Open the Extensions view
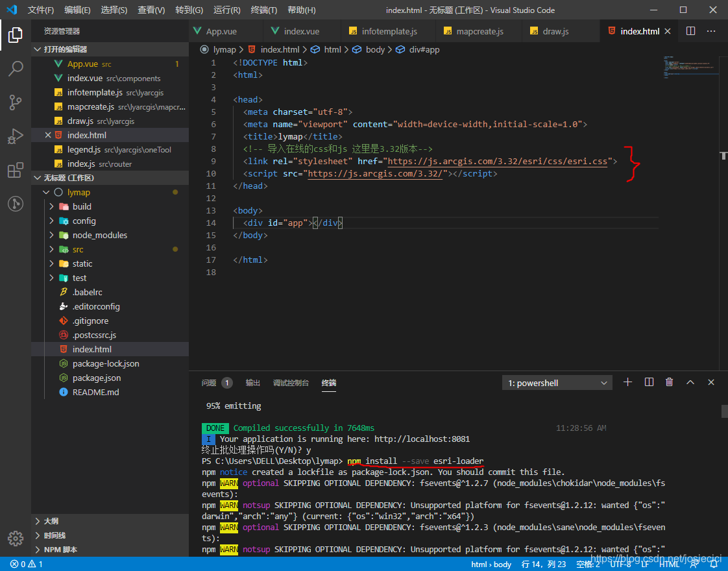The height and width of the screenshot is (571, 728). click(16, 170)
